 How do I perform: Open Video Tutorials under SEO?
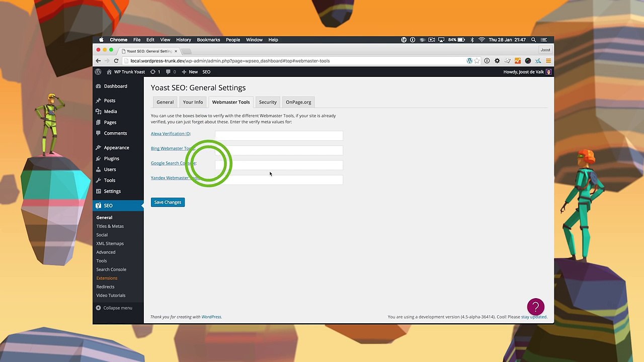111,295
